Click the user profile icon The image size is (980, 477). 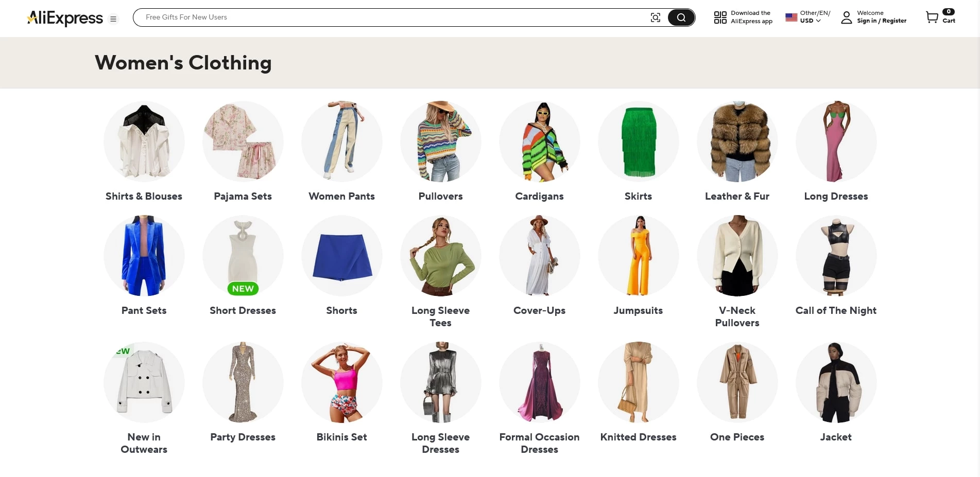(x=846, y=18)
